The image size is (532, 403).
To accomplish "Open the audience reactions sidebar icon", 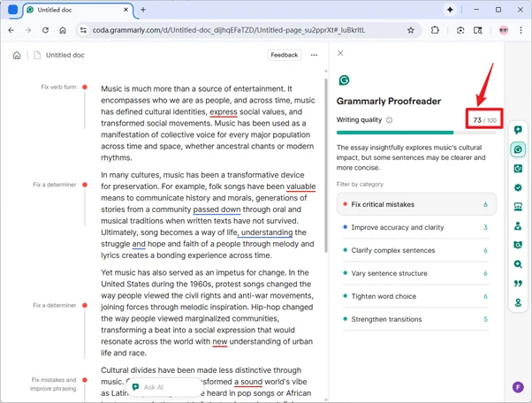I will click(518, 207).
